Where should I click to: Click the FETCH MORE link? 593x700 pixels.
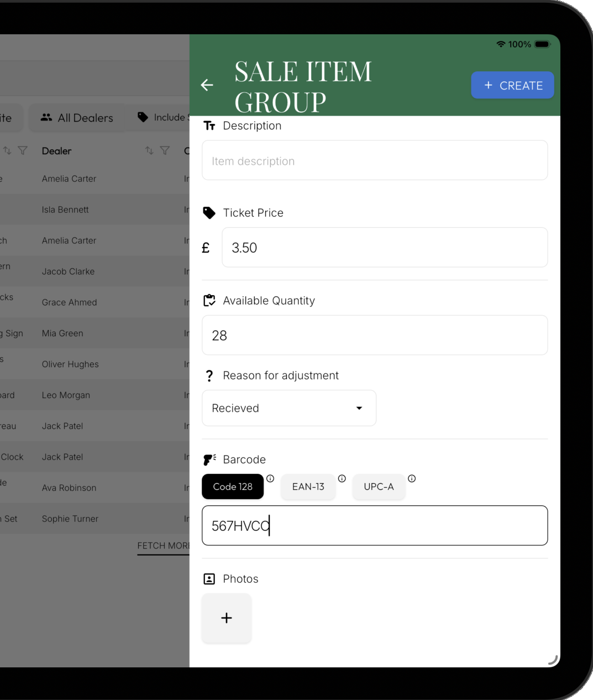point(164,546)
